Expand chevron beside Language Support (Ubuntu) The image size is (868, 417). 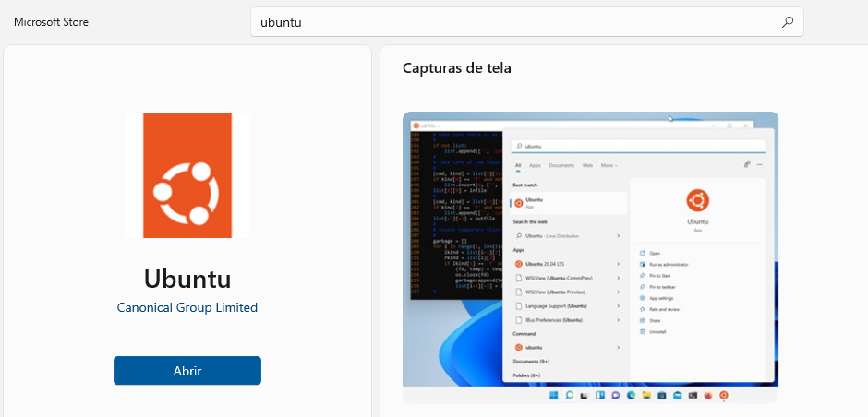(x=619, y=304)
